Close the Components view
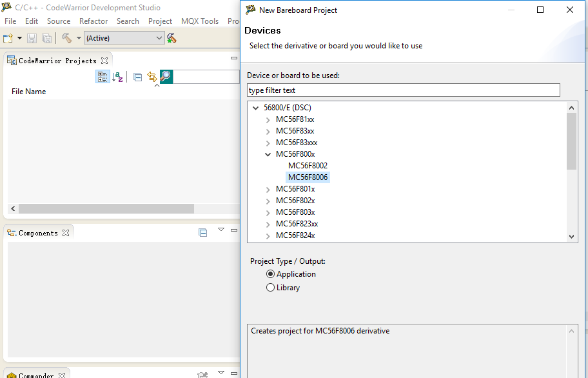The image size is (588, 378). (66, 233)
